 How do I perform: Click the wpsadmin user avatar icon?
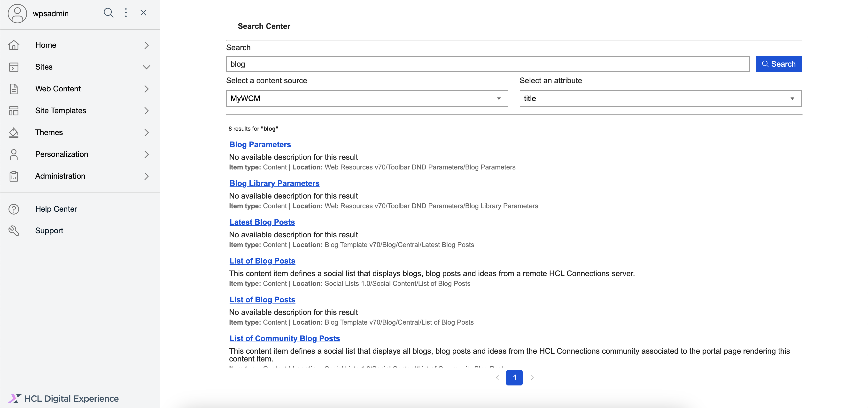click(17, 14)
